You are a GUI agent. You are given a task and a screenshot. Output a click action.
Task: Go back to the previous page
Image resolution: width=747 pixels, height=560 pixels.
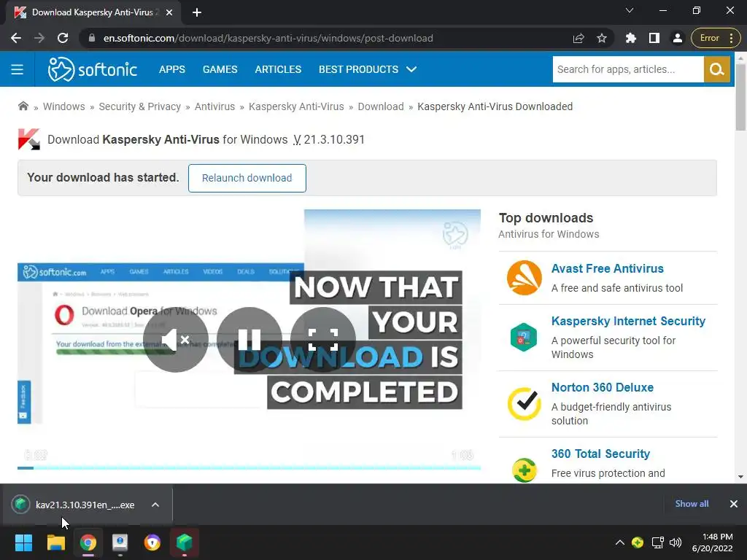pyautogui.click(x=16, y=38)
